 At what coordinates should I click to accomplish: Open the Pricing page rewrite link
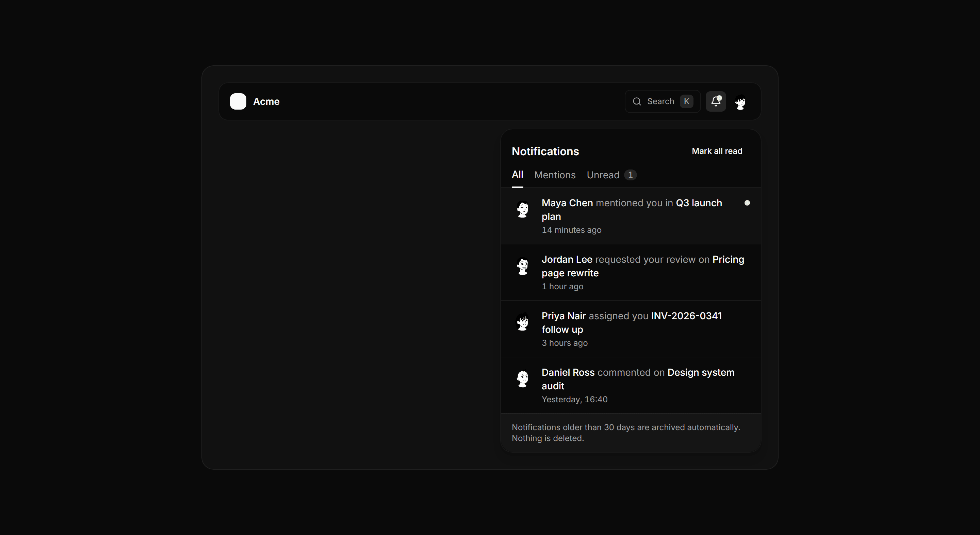coord(643,266)
